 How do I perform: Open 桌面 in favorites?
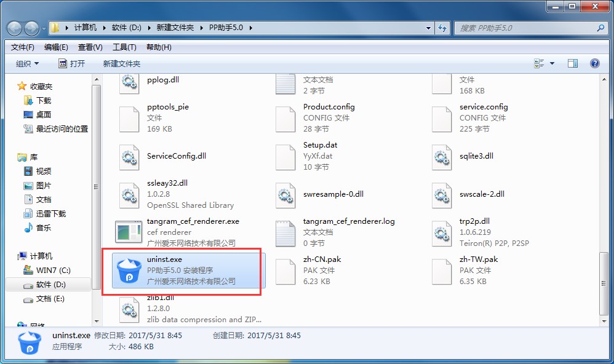[x=38, y=115]
